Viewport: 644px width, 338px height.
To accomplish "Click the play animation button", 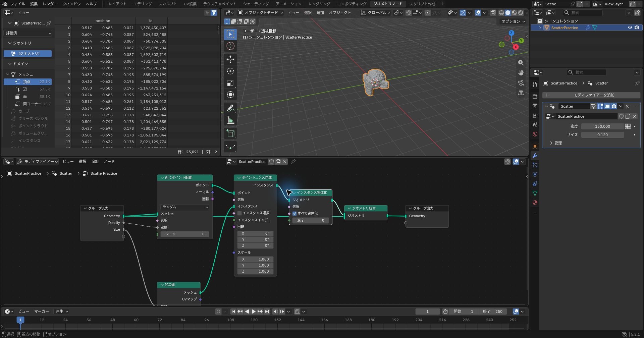I will point(254,312).
